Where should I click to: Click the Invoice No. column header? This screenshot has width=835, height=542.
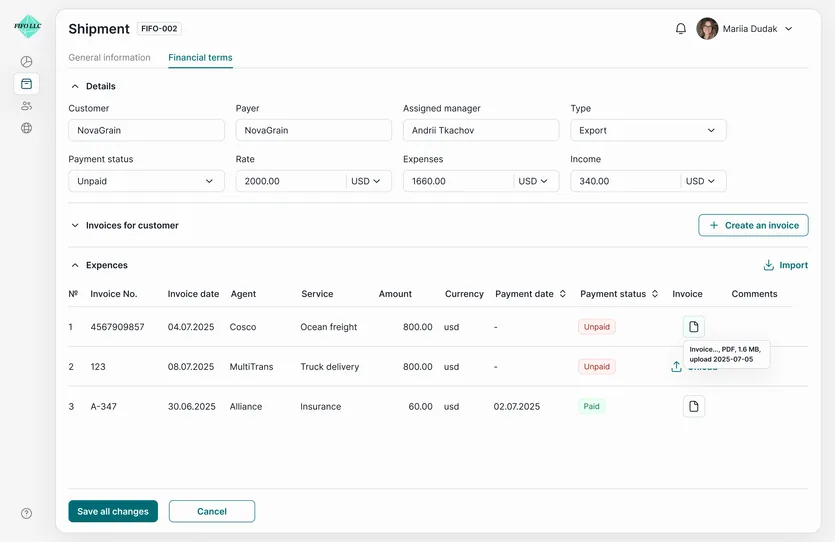pos(113,294)
